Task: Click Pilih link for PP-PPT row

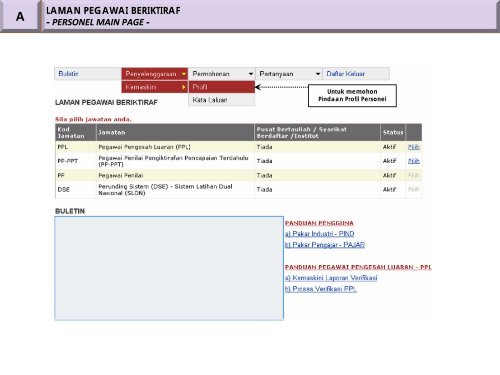Action: [x=414, y=161]
